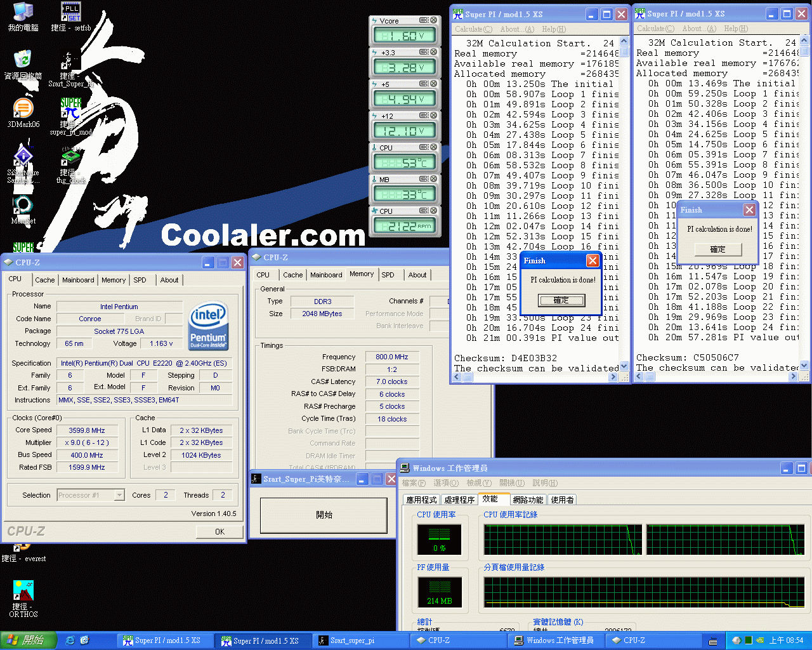Open the super_pi_mod desktop shortcut

click(70, 109)
